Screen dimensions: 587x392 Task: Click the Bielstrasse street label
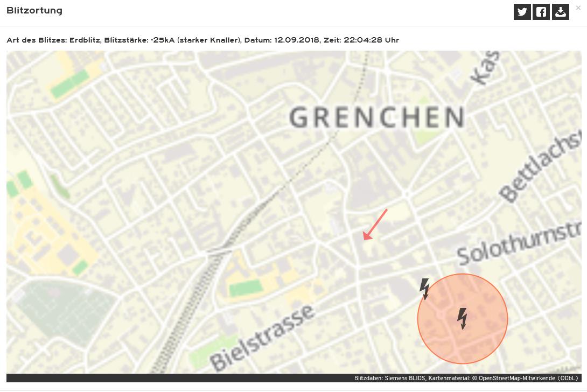[x=262, y=338]
